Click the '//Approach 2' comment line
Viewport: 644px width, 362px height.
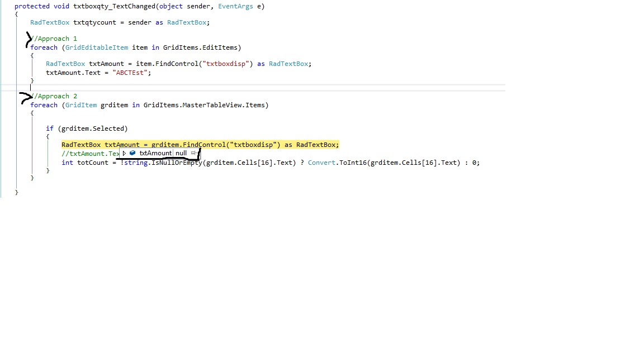[54, 96]
